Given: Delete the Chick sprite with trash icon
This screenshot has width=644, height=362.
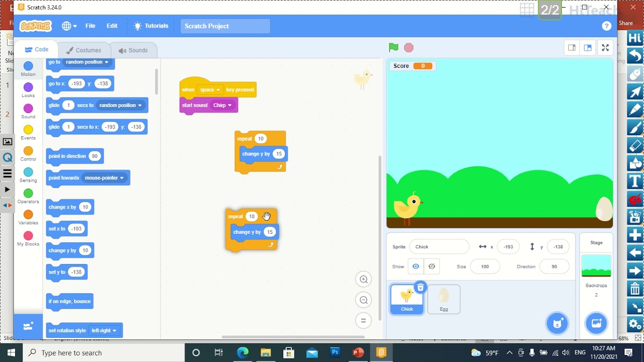Looking at the screenshot, I should click(420, 288).
